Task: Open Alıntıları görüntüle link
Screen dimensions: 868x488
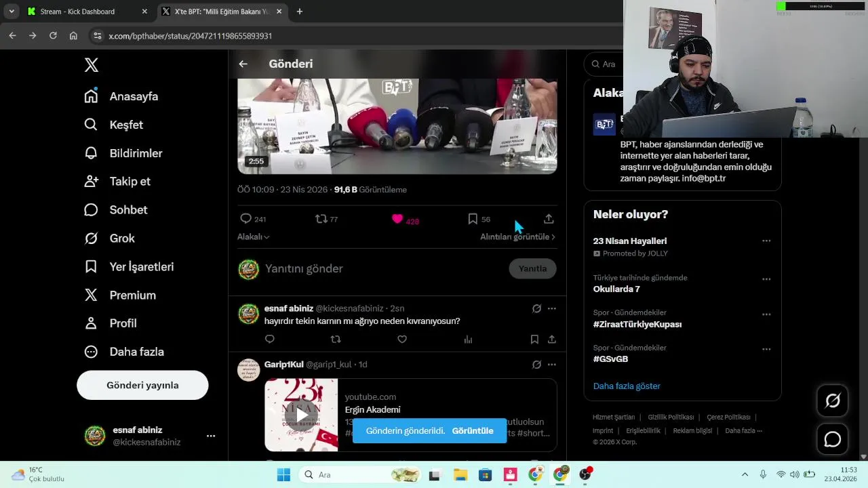Action: pos(518,237)
